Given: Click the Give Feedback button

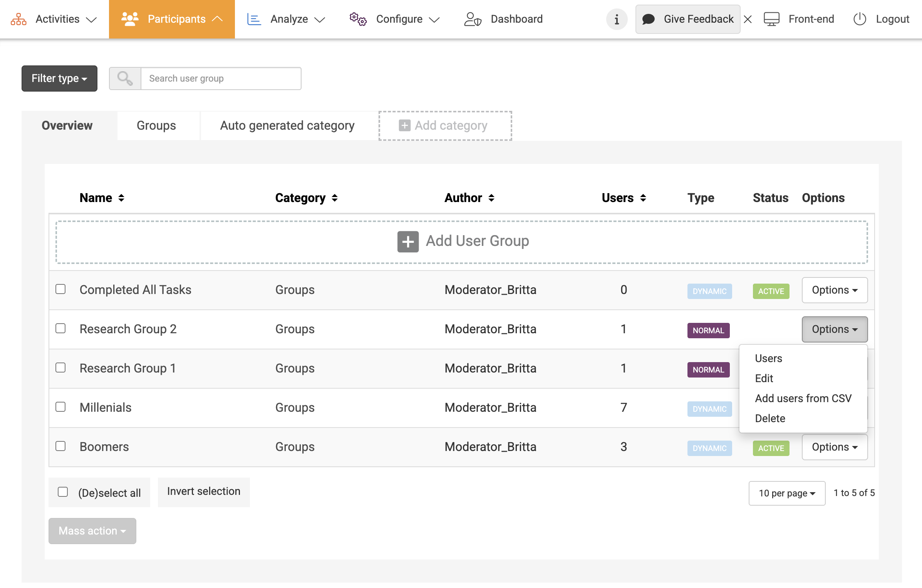Looking at the screenshot, I should click(x=688, y=19).
